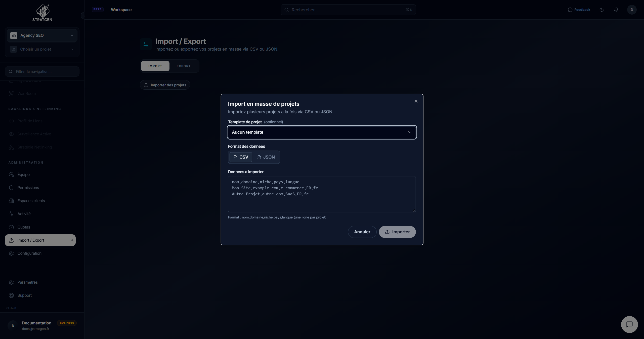
Task: Cancel the import with Annuler
Action: coord(362,232)
